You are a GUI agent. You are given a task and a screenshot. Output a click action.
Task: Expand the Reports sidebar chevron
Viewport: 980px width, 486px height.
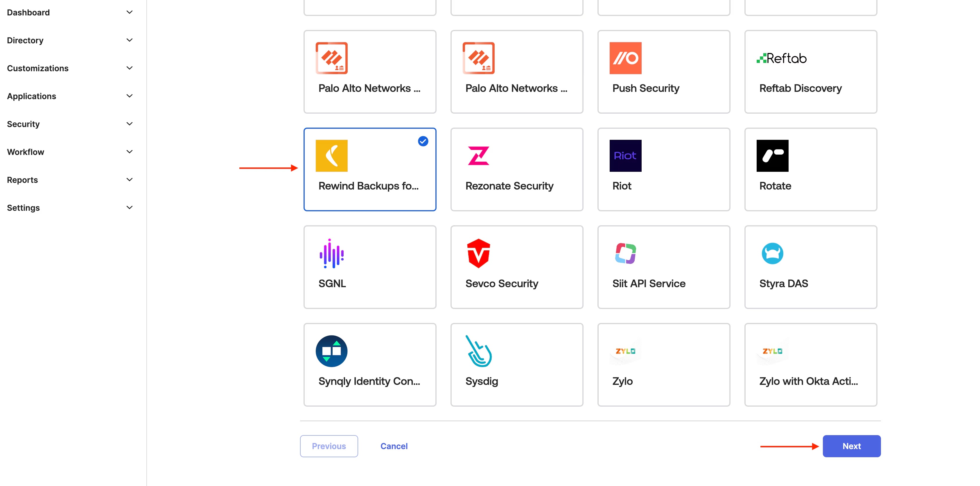tap(129, 180)
